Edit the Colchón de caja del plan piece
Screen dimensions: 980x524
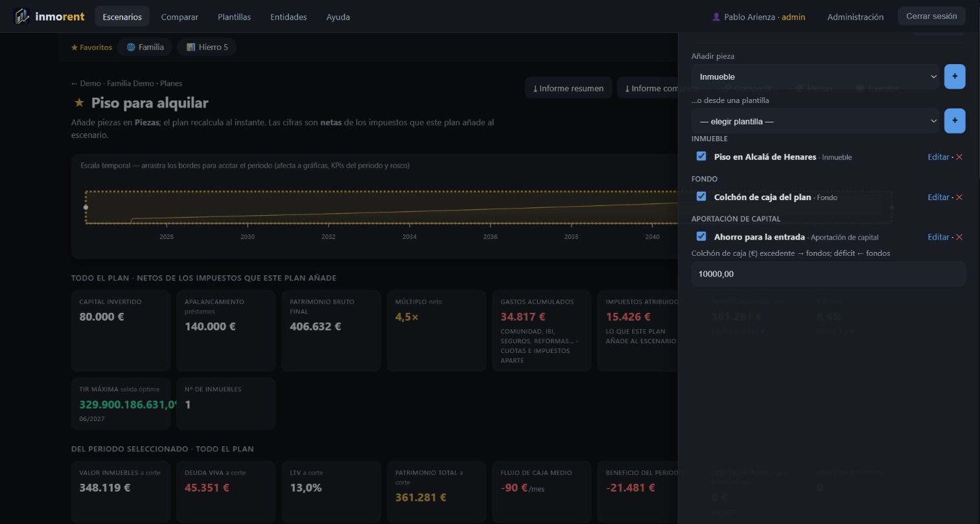pyautogui.click(x=939, y=198)
